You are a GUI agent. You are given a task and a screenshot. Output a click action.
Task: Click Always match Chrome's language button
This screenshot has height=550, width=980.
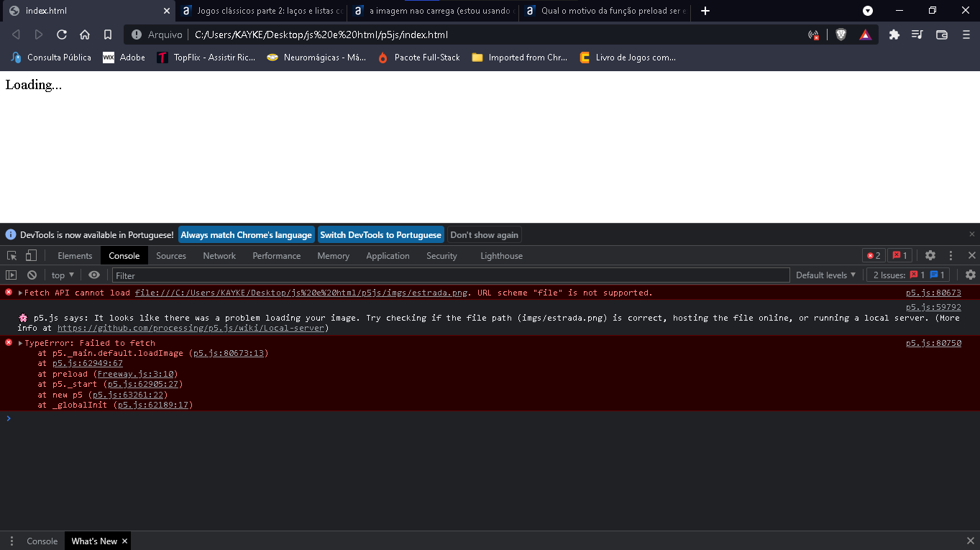point(247,235)
